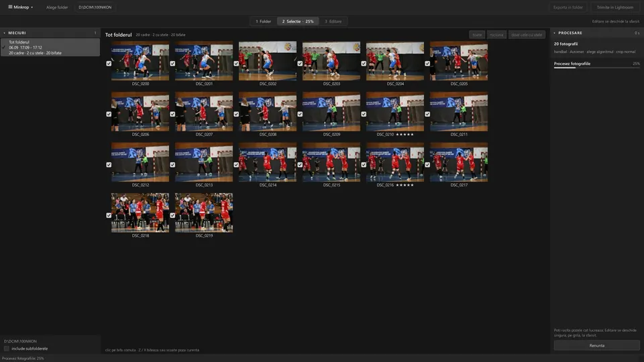Open the Minkrop app menu
This screenshot has width=644, height=362.
21,7
